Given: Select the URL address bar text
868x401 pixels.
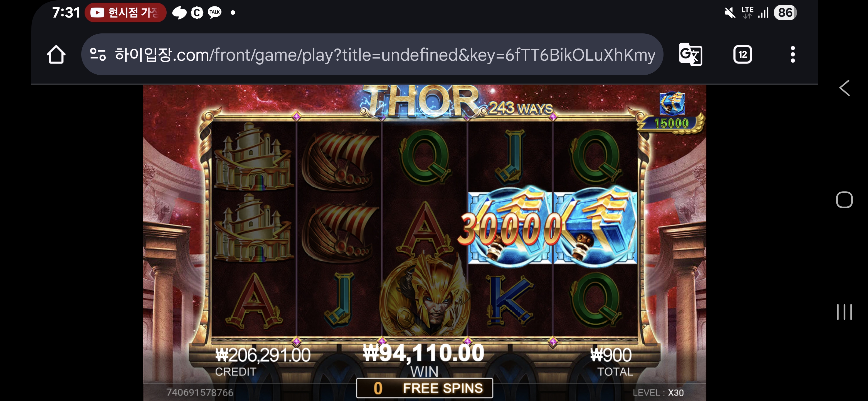Looking at the screenshot, I should pos(385,54).
